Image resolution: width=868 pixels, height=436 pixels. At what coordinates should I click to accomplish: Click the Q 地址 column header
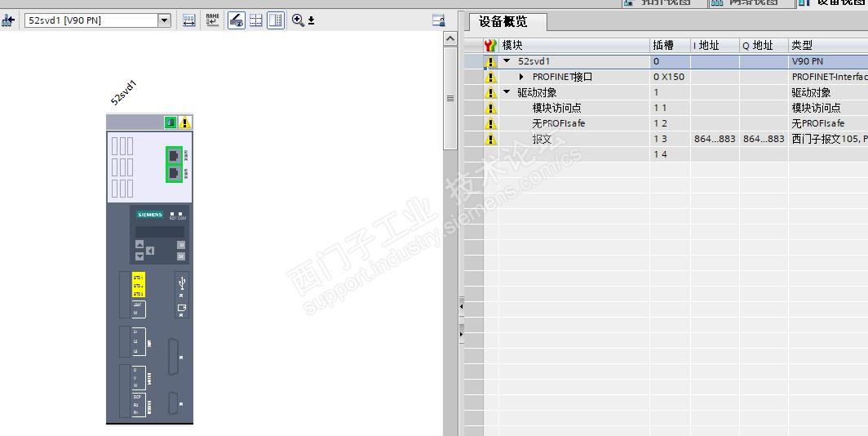[758, 46]
